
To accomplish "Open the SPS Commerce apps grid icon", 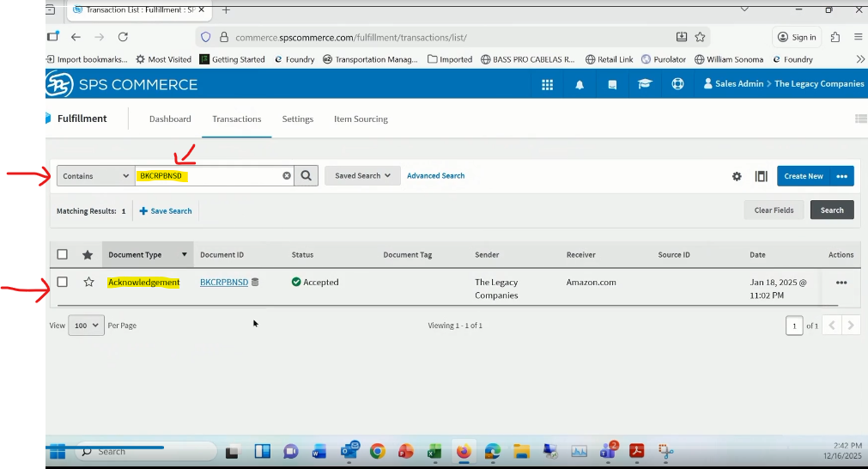I will pyautogui.click(x=547, y=85).
